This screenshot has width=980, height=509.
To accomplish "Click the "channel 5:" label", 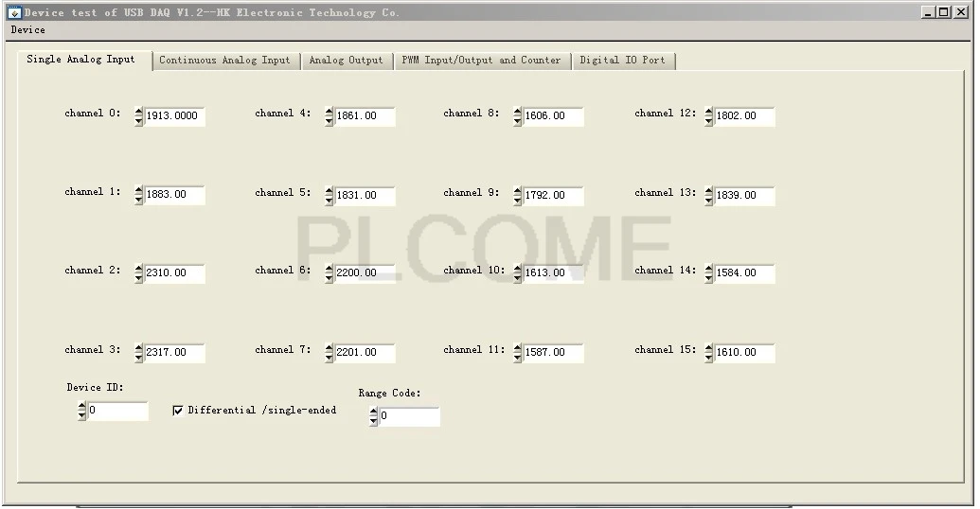I will (282, 193).
